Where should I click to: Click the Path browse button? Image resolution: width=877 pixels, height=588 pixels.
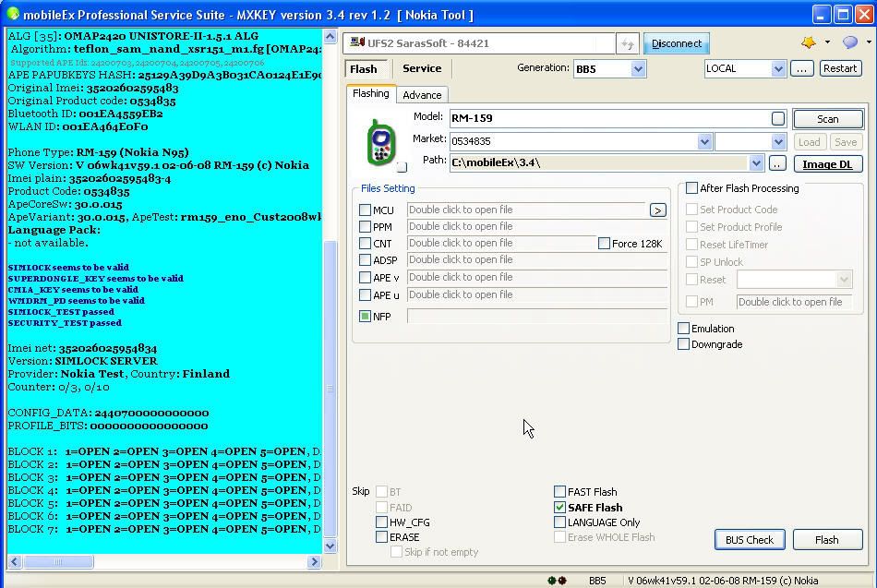tap(777, 163)
